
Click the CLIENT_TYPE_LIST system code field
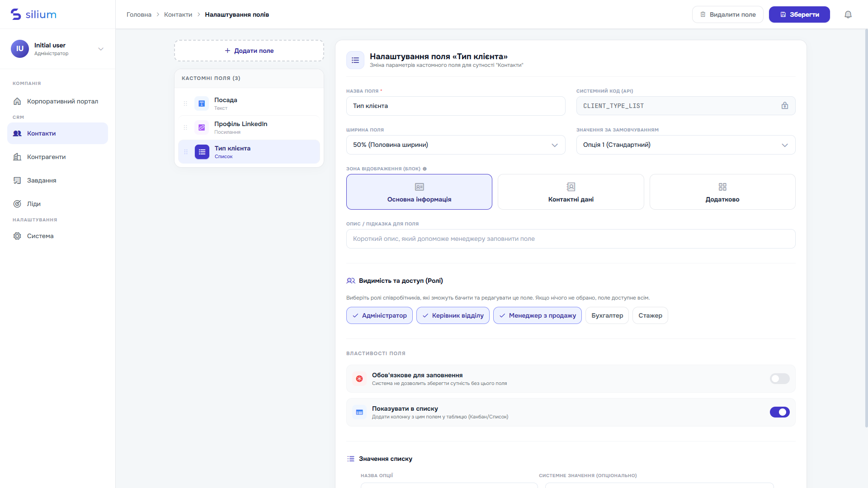686,106
